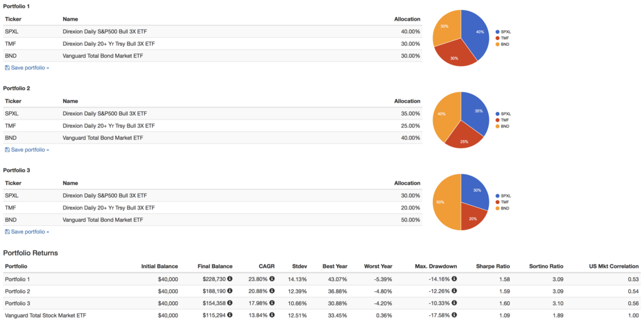Click the $115,294 final balance value
The width and height of the screenshot is (644, 322).
[x=214, y=315]
